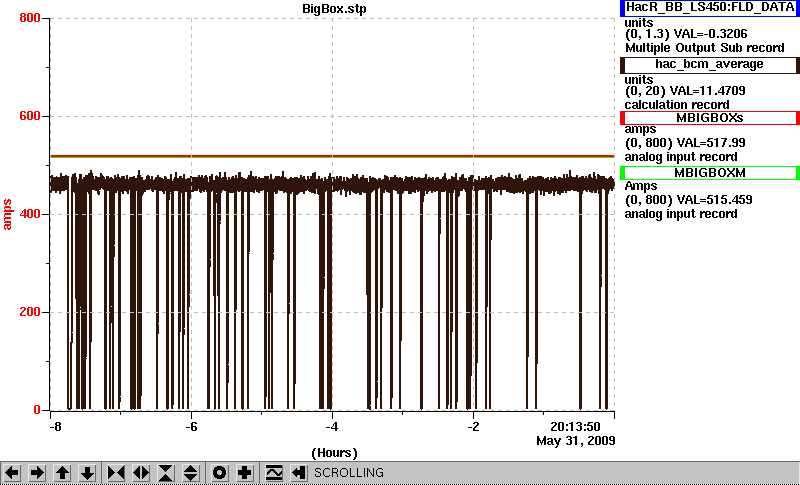
Task: Click the arrow-to-bar auto scroll icon
Action: coord(299,473)
